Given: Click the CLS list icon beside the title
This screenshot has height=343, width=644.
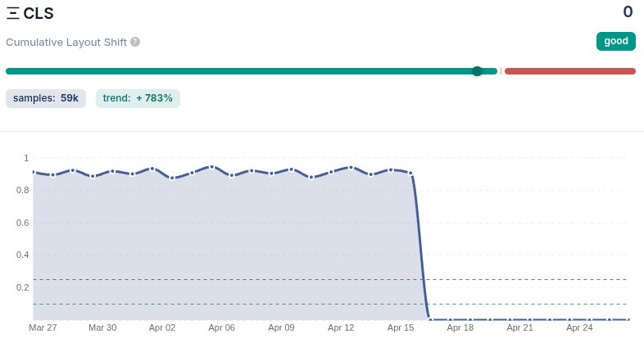Looking at the screenshot, I should pyautogui.click(x=13, y=13).
